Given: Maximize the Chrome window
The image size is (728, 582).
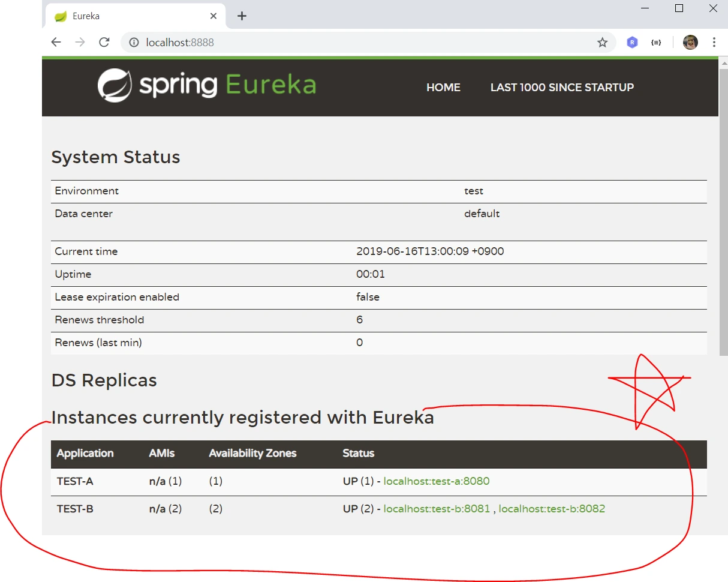Looking at the screenshot, I should [679, 8].
